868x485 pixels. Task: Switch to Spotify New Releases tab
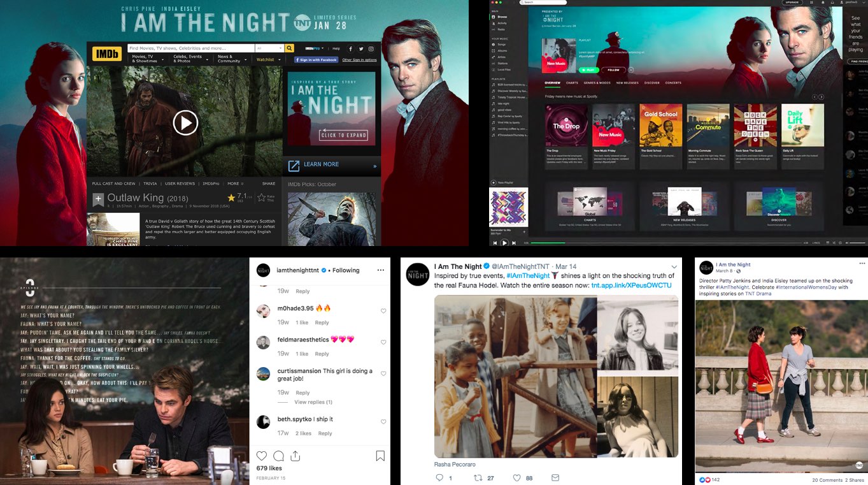[627, 83]
